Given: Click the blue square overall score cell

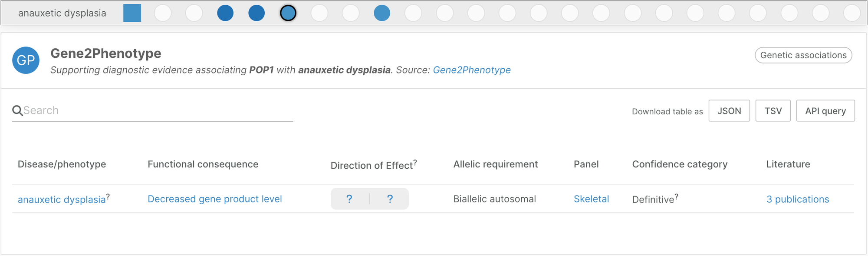Looking at the screenshot, I should click(132, 13).
